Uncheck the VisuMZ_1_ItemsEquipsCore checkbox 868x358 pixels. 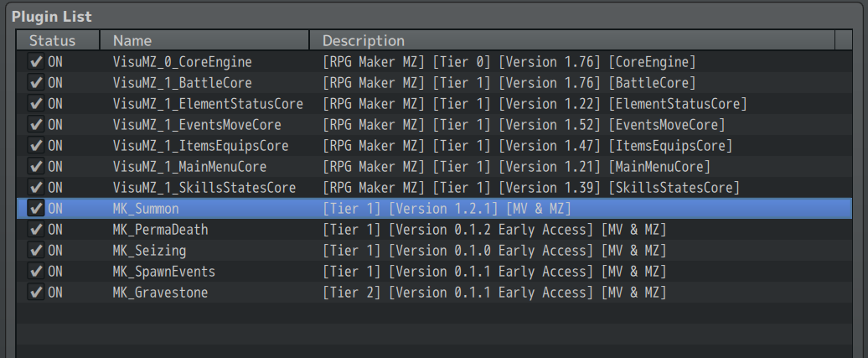tap(36, 146)
